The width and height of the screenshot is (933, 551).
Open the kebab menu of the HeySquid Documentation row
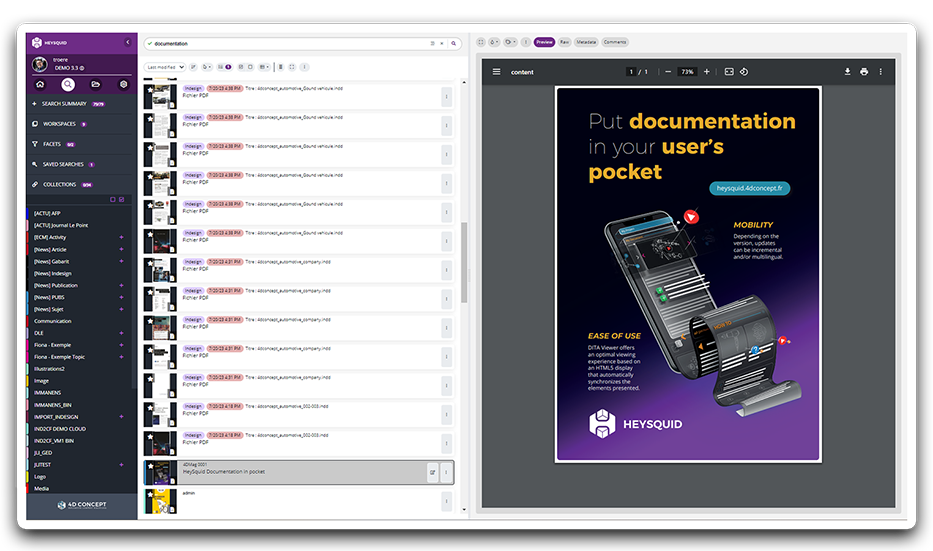point(446,472)
